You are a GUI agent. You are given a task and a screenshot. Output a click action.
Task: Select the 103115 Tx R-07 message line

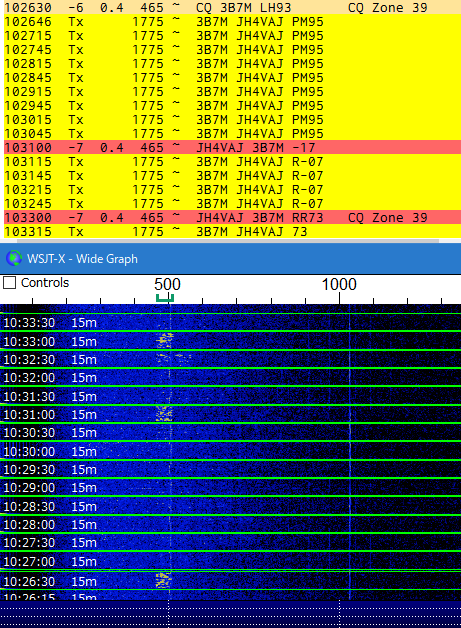click(x=232, y=161)
